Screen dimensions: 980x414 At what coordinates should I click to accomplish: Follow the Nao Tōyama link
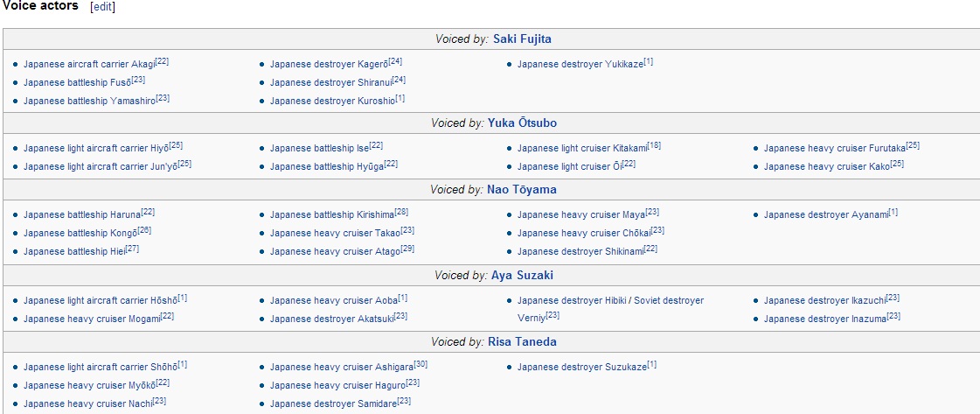[x=522, y=189]
